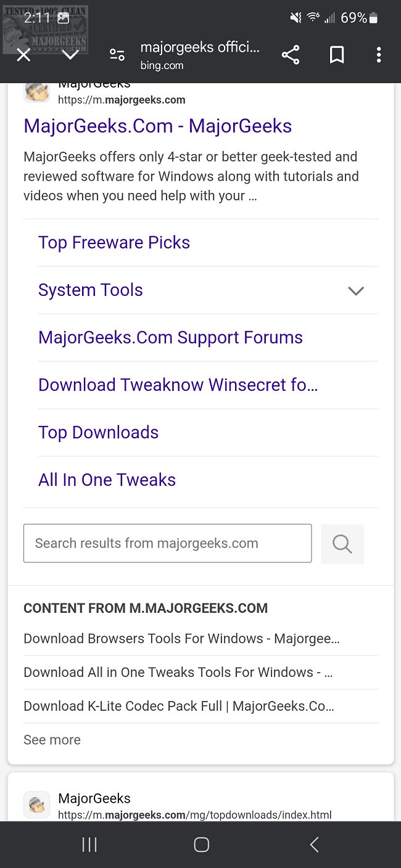This screenshot has width=401, height=868.
Task: Expand the System Tools sublinks
Action: click(x=356, y=290)
